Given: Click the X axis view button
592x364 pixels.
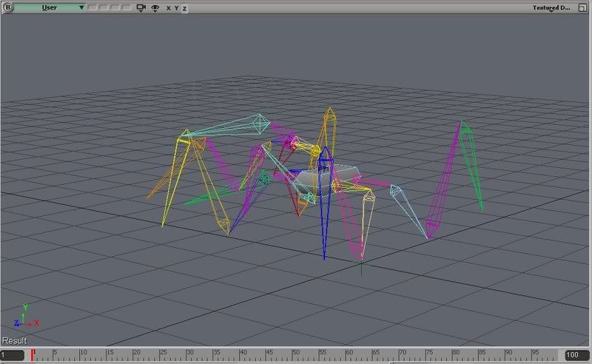Looking at the screenshot, I should click(169, 8).
